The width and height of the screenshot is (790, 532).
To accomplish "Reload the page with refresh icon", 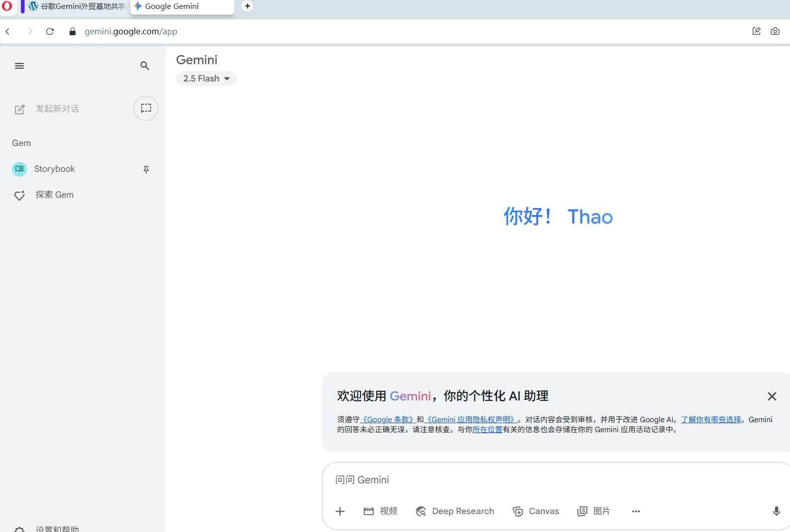I will [50, 31].
